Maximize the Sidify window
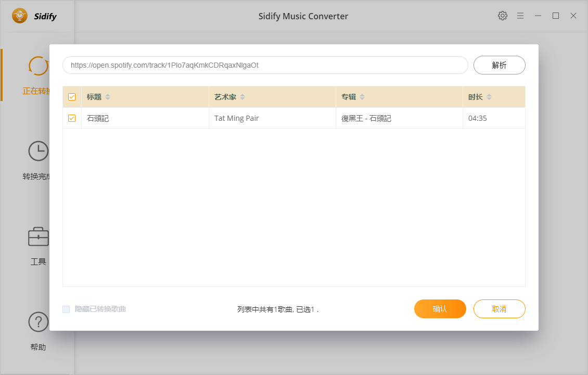This screenshot has width=588, height=375. click(556, 16)
